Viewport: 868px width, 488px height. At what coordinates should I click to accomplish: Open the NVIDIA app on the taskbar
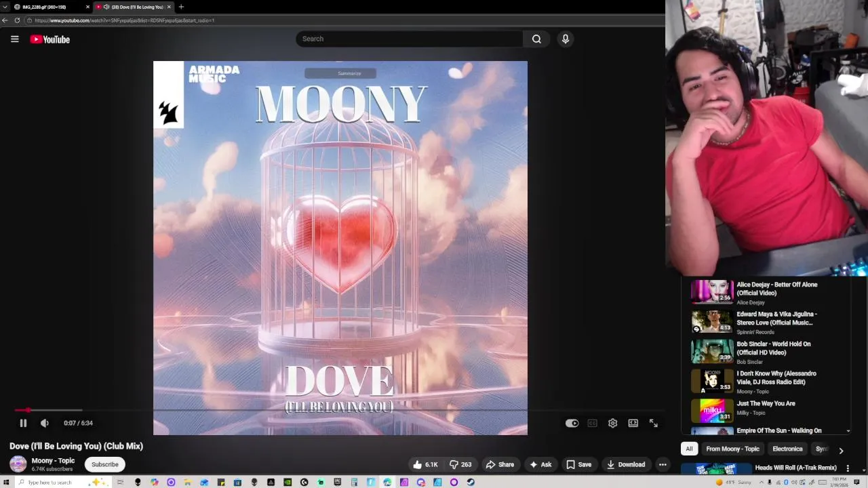288,483
